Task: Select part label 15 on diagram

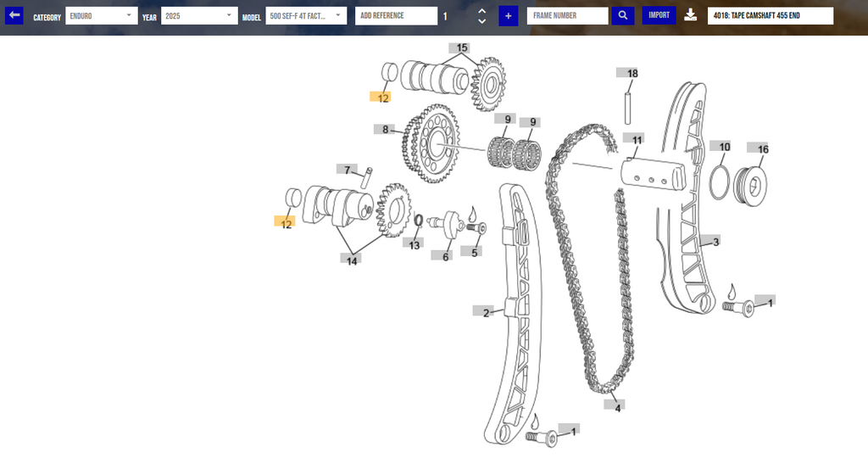Action: (x=462, y=48)
